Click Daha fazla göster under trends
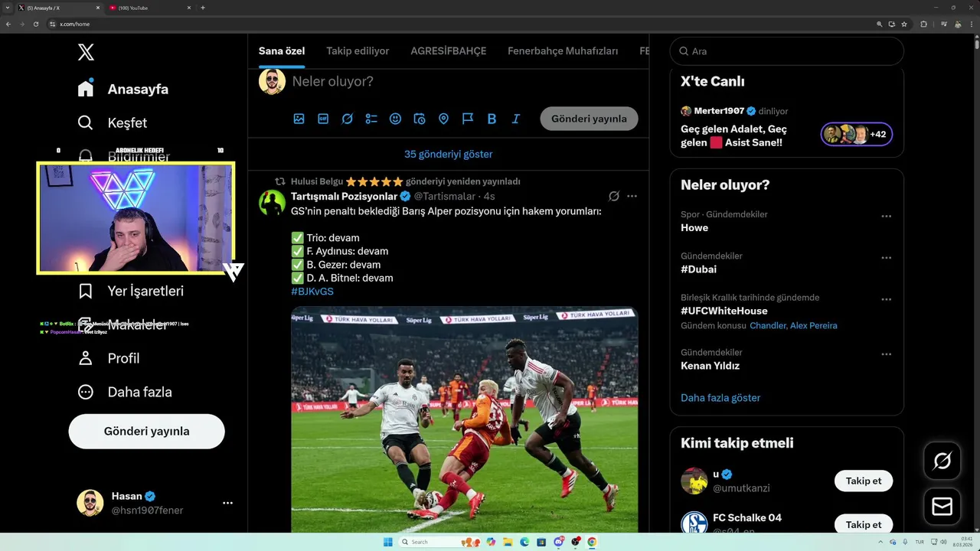Screen dimensions: 980x551 (720, 398)
